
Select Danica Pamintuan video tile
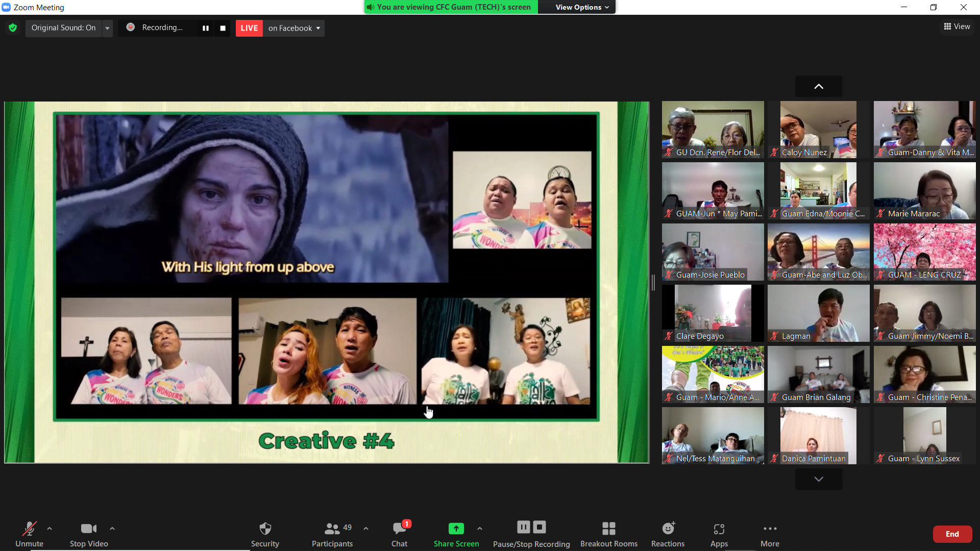(819, 436)
